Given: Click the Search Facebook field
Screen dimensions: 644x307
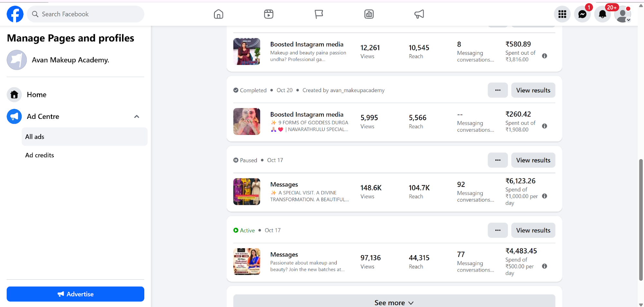Looking at the screenshot, I should [86, 14].
